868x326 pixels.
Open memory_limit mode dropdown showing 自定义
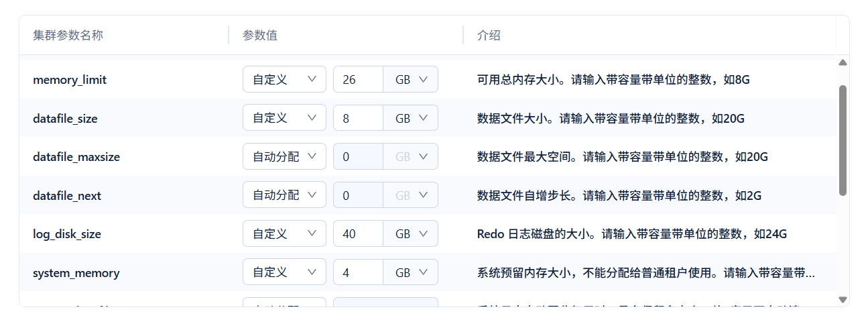coord(284,79)
